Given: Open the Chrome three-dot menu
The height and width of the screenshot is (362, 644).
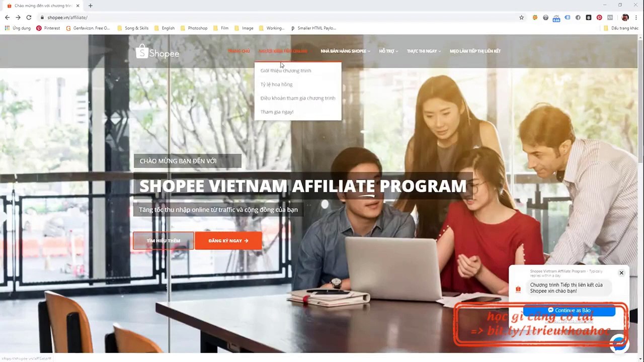Looking at the screenshot, I should click(637, 18).
